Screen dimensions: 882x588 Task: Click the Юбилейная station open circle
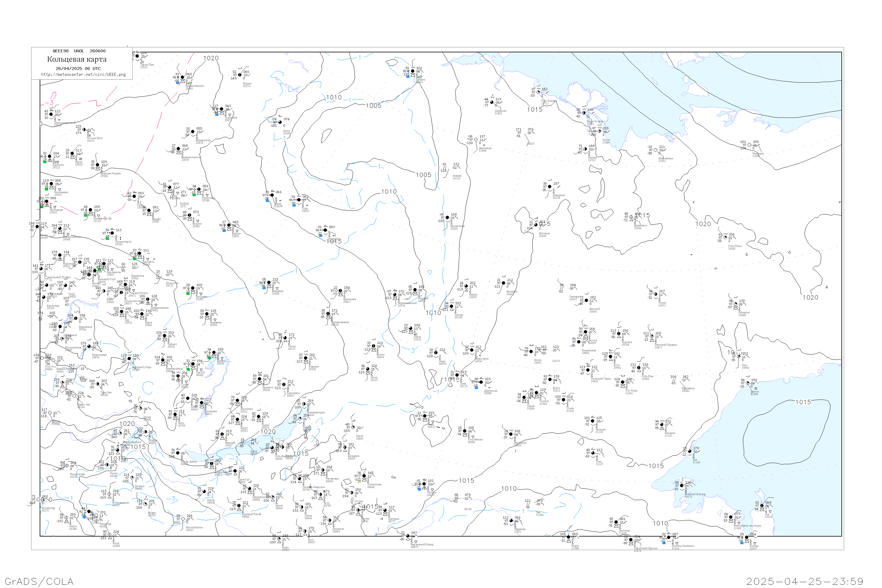pos(656,150)
